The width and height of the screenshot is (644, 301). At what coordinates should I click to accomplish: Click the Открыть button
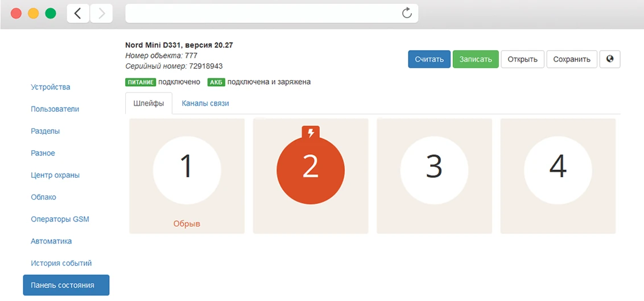pos(522,59)
